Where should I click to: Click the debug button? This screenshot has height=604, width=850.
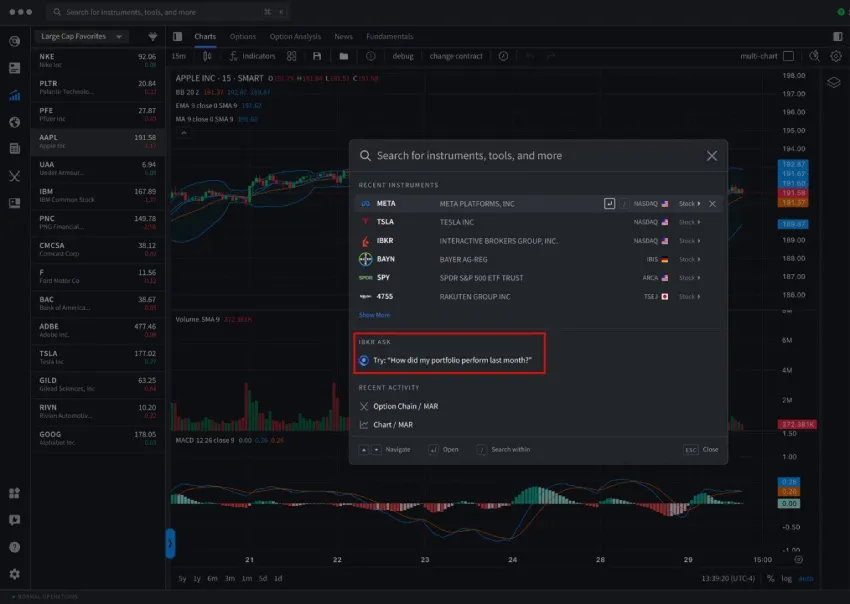pyautogui.click(x=403, y=56)
